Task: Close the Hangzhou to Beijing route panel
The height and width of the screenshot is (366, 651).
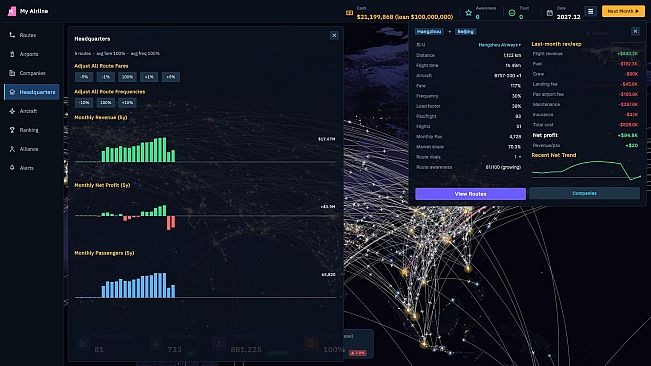Action: click(635, 31)
